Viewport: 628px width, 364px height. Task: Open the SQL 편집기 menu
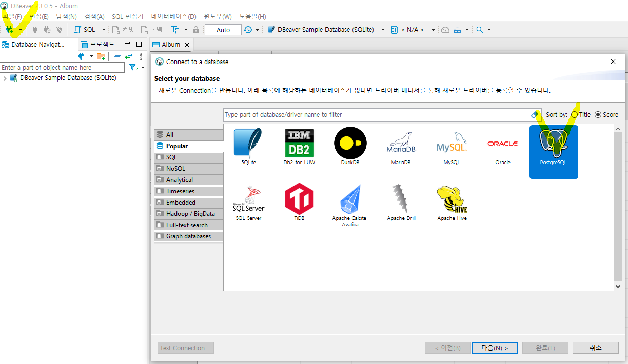coord(128,16)
